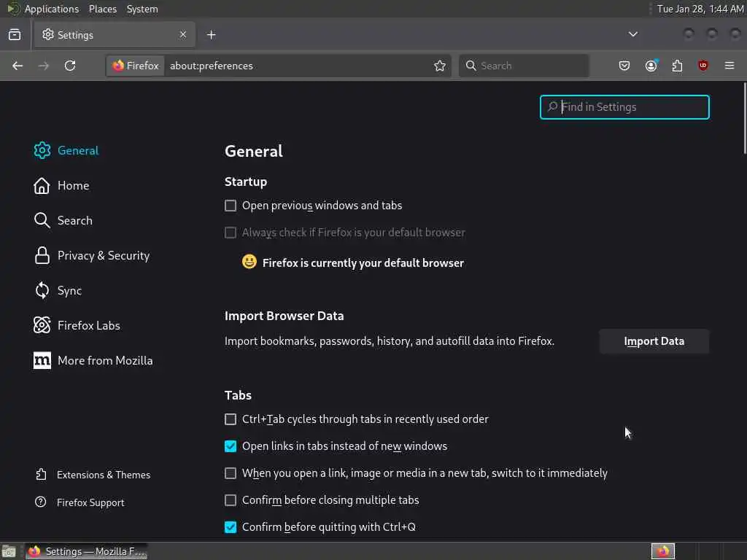Bookmark this page with star icon
Screen dimensions: 747x560
click(440, 66)
